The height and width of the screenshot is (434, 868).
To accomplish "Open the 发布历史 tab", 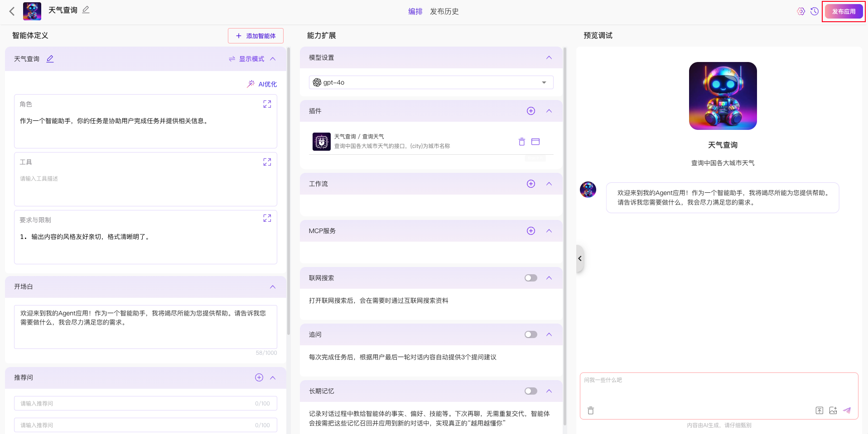I will click(444, 11).
